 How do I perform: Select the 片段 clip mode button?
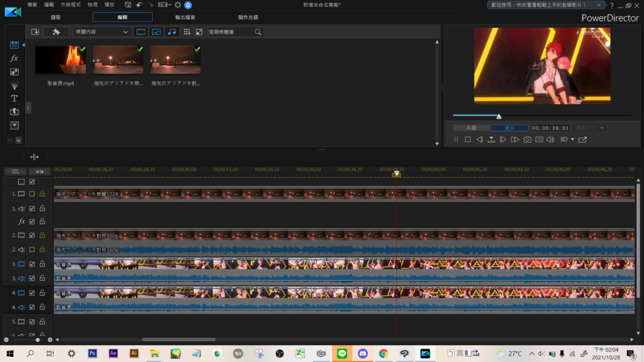click(471, 128)
